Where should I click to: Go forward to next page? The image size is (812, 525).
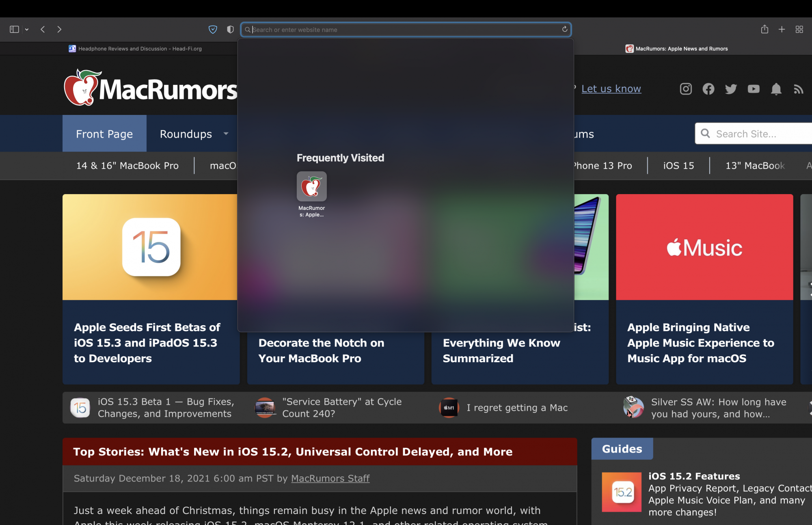coord(59,29)
